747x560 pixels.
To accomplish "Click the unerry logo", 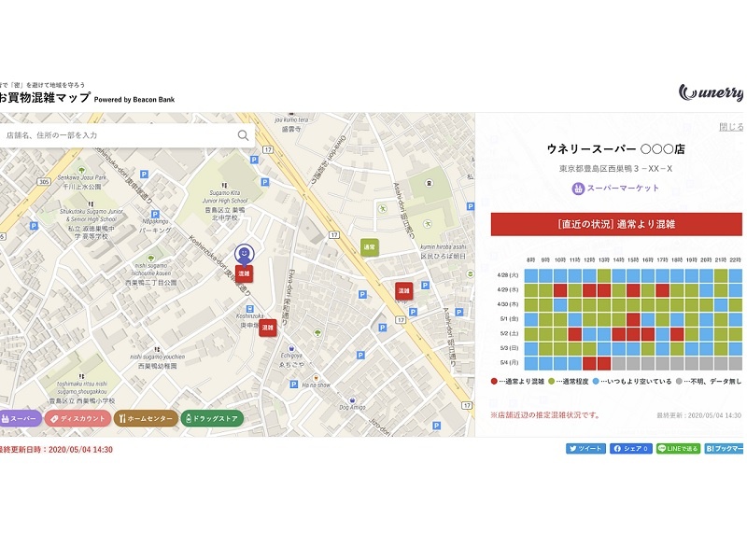I will pos(712,92).
